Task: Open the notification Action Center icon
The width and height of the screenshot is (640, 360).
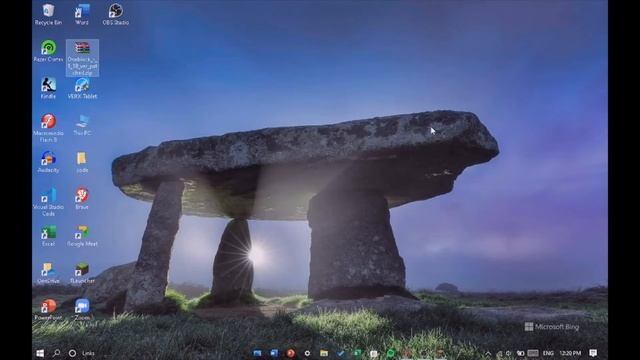Action: click(x=593, y=353)
